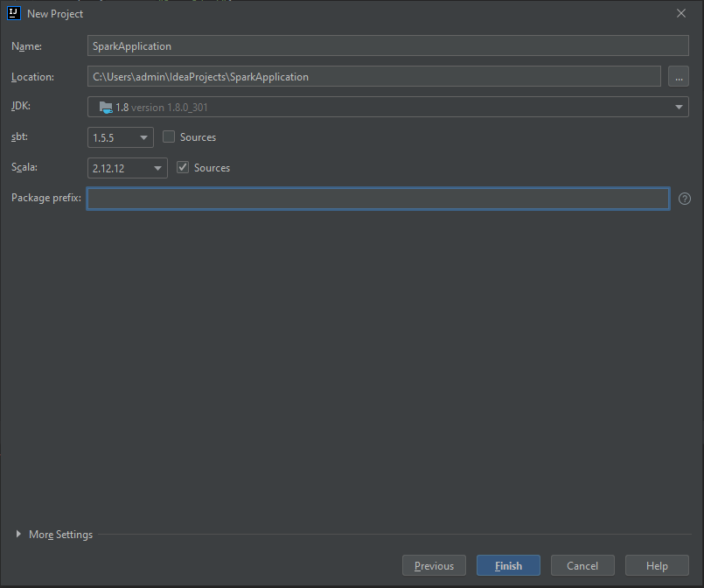Click the "Package prefix:" label
The width and height of the screenshot is (704, 588).
[45, 199]
